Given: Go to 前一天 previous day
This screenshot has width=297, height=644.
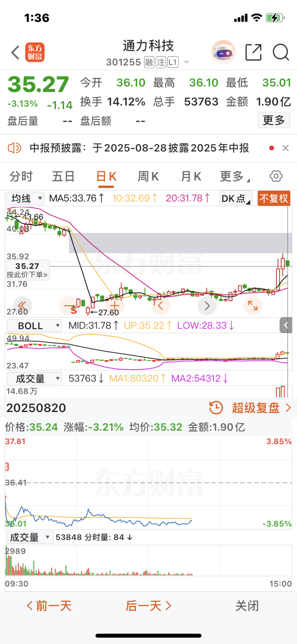Looking at the screenshot, I should 49,606.
